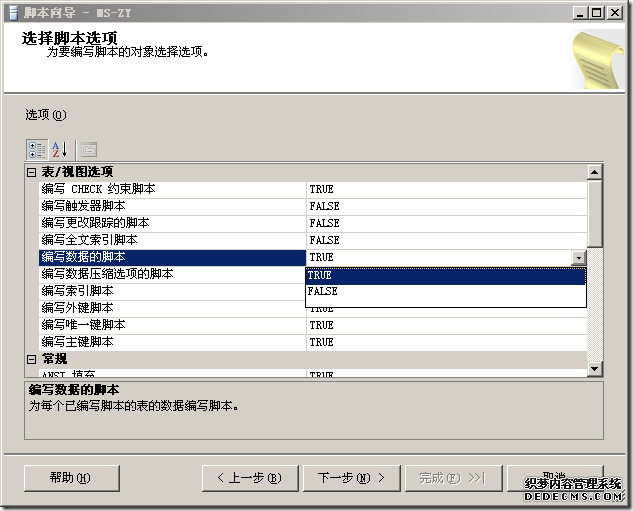The width and height of the screenshot is (633, 511).
Task: Choose TRUE in the open dropdown list
Action: click(445, 275)
